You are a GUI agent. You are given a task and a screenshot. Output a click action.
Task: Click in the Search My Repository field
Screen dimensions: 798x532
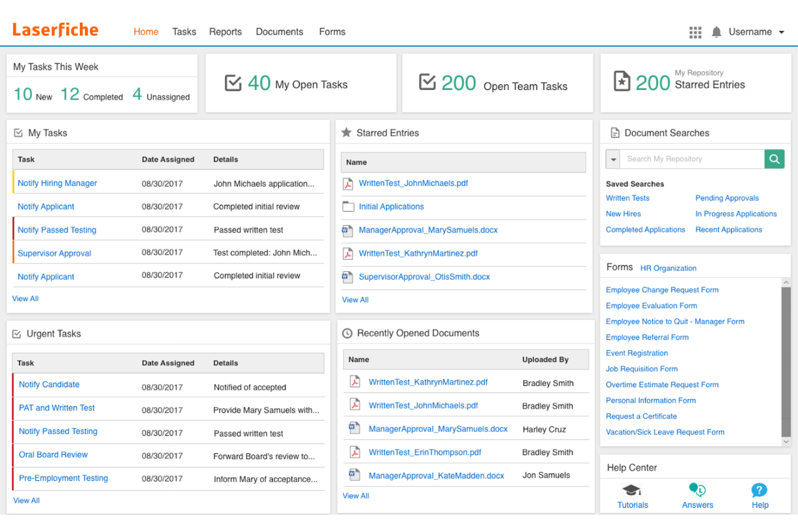coord(692,159)
